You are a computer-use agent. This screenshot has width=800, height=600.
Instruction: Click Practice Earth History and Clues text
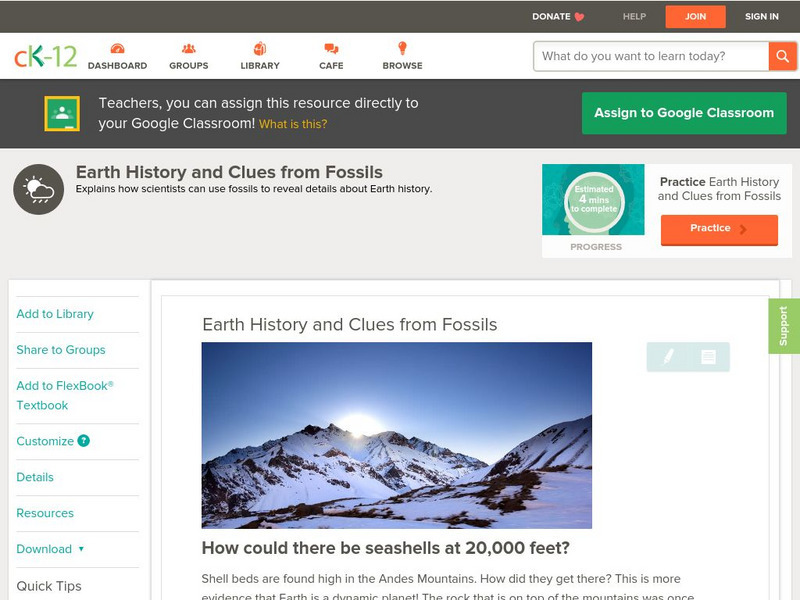719,189
